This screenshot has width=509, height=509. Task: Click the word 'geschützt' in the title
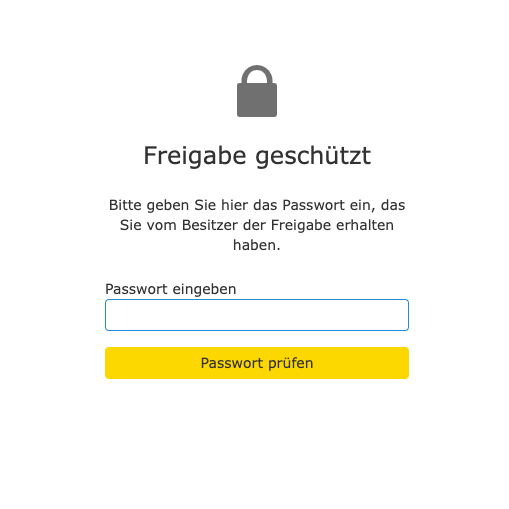(x=313, y=156)
